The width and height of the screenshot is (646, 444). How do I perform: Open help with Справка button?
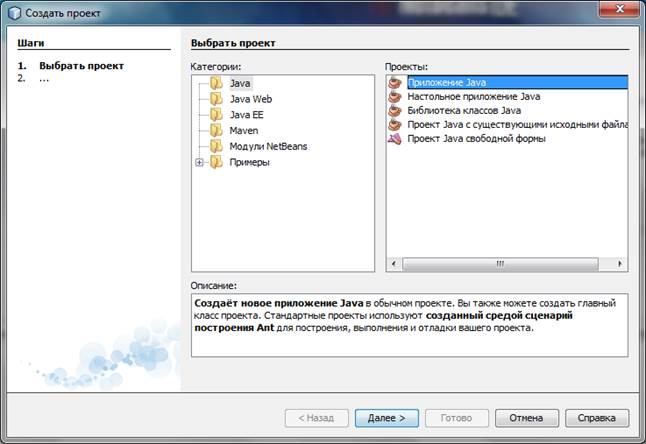597,417
